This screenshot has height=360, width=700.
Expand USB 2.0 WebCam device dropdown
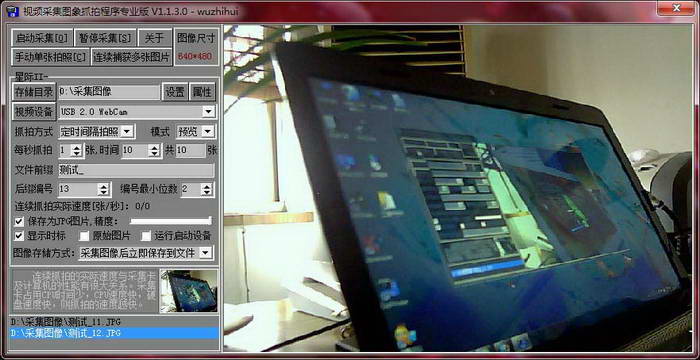coord(208,112)
